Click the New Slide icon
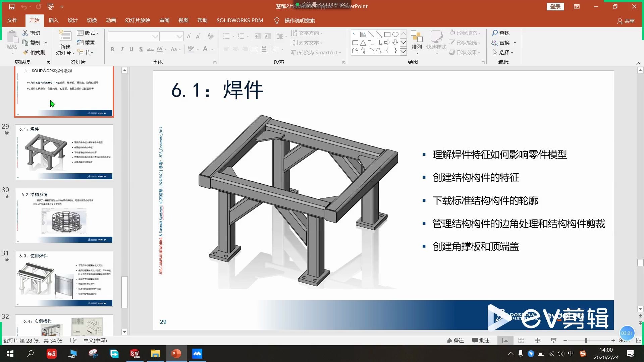 [x=65, y=36]
